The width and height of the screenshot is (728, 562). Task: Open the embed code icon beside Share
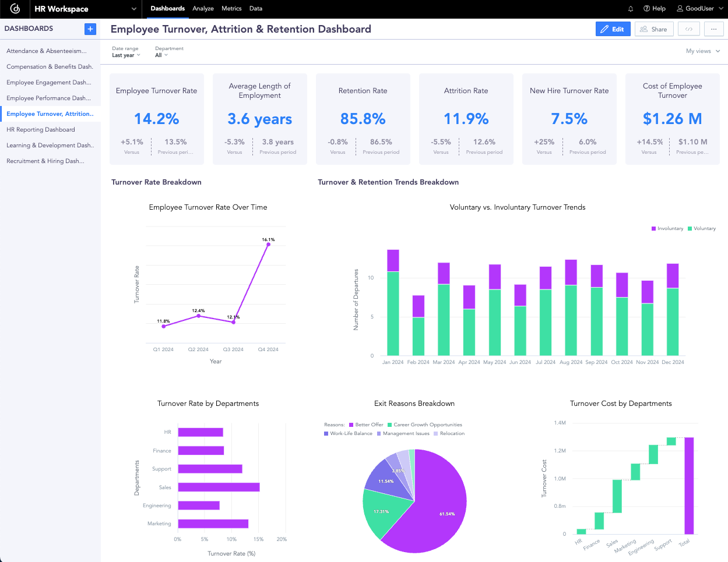688,29
